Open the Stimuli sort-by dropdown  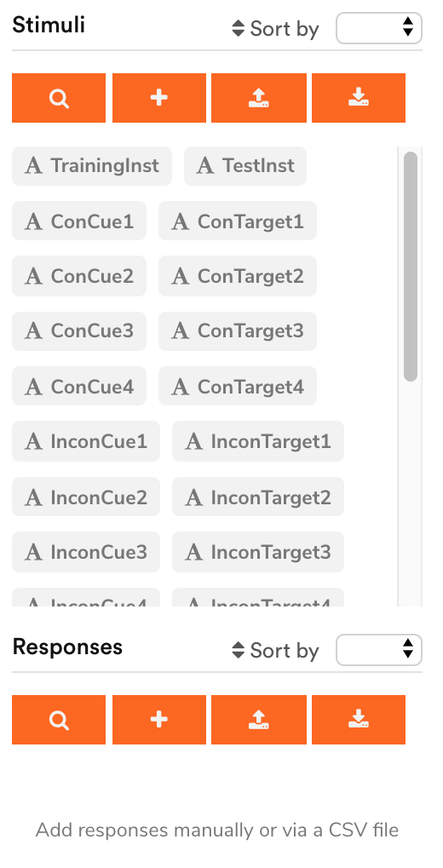click(379, 28)
